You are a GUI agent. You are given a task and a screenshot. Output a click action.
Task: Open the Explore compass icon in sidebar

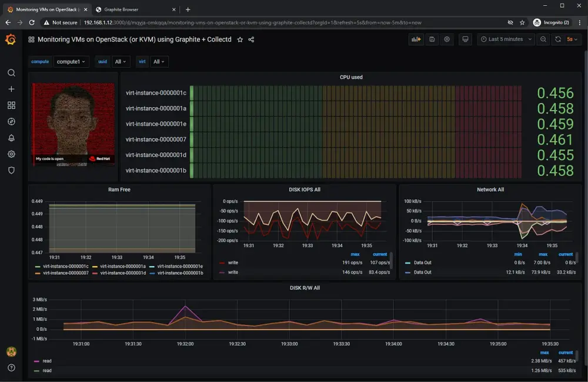coord(11,121)
